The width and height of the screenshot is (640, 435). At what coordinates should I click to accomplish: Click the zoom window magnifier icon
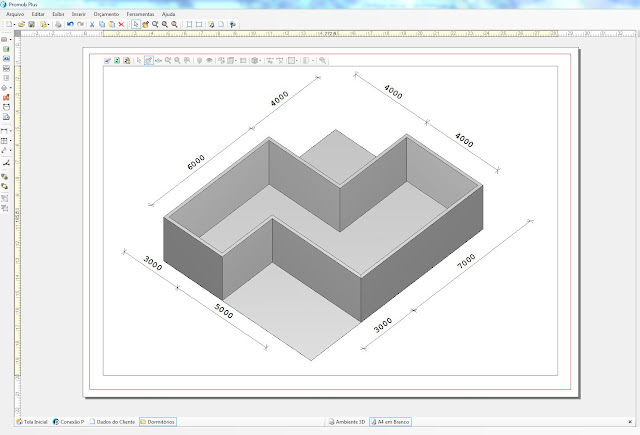point(155,24)
